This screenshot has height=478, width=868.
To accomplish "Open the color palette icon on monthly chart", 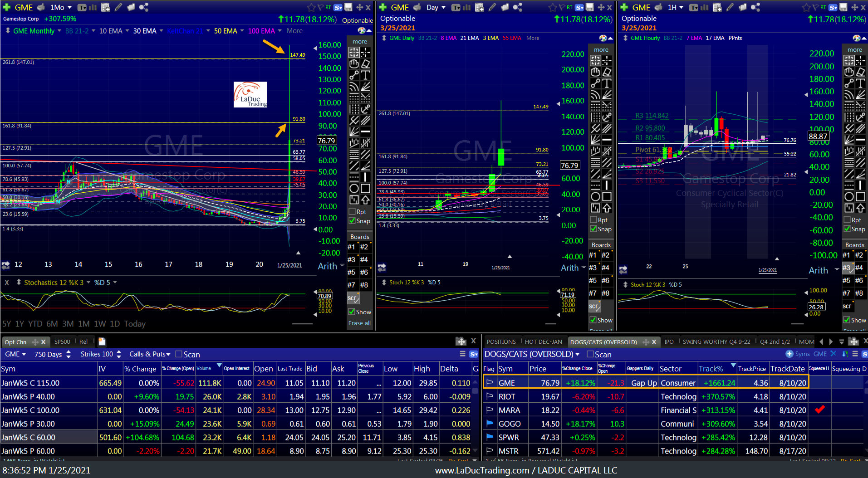I will pyautogui.click(x=362, y=30).
